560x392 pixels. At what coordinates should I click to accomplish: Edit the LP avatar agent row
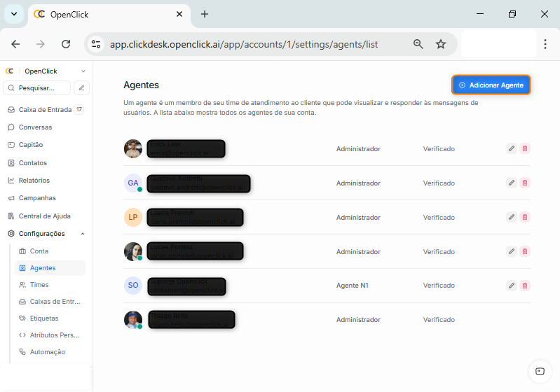(512, 217)
